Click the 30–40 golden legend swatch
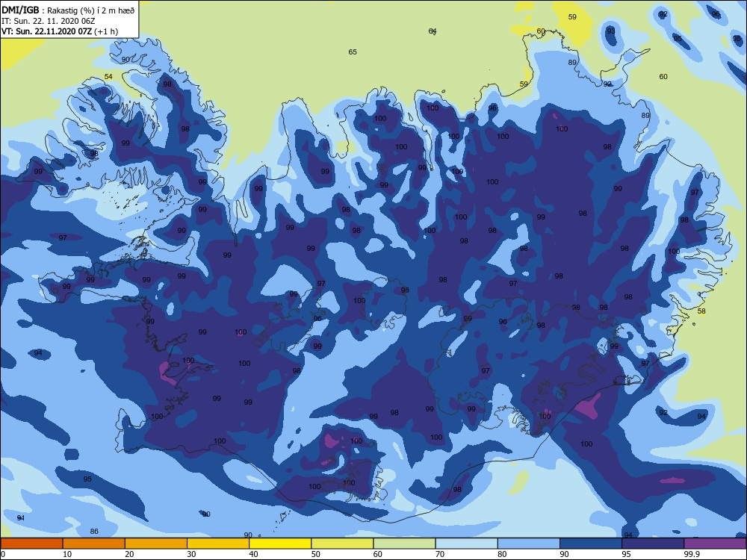 point(218,544)
